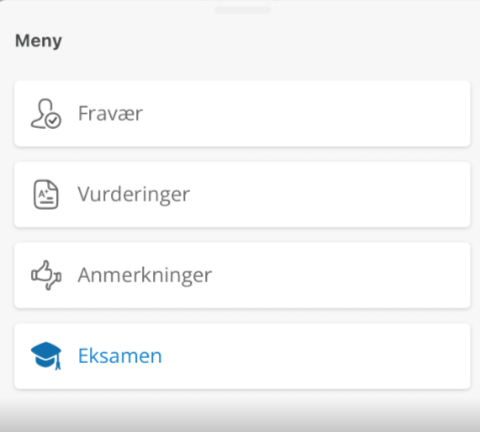480x432 pixels.
Task: Open the Anmerkninger thumbs up/down icon
Action: (46, 275)
